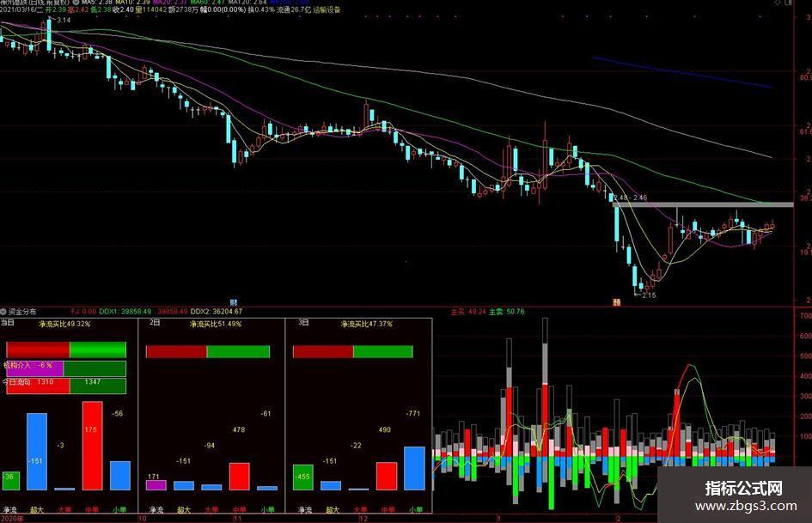812x523 pixels.
Task: Select the volume value 量114042
Action: pyautogui.click(x=151, y=9)
